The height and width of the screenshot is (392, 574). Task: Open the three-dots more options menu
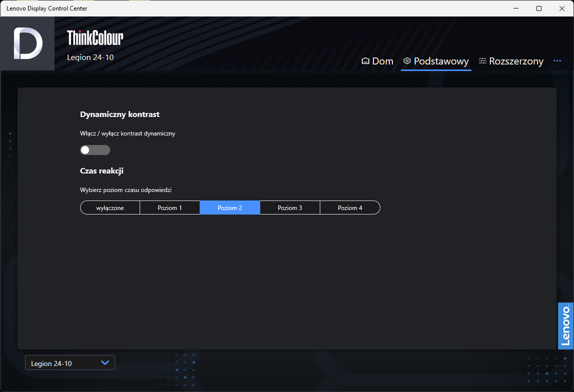click(x=557, y=61)
